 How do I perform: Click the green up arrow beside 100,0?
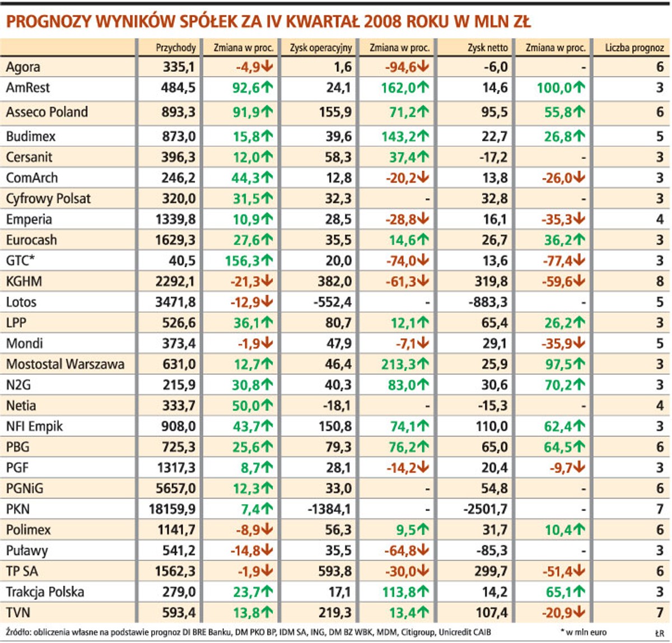[578, 87]
